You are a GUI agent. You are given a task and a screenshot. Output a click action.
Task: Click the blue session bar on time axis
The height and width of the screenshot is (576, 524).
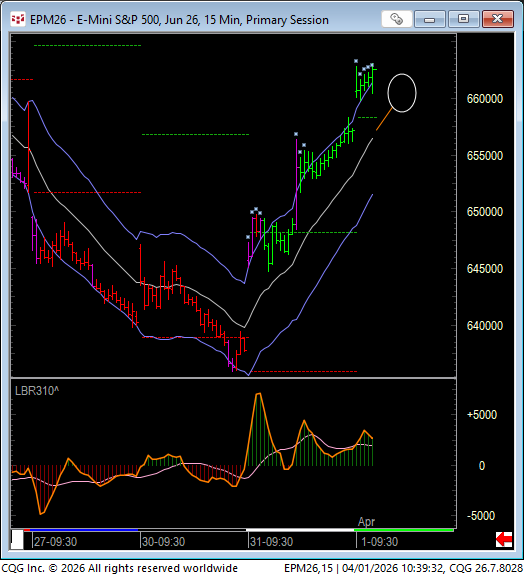84,530
